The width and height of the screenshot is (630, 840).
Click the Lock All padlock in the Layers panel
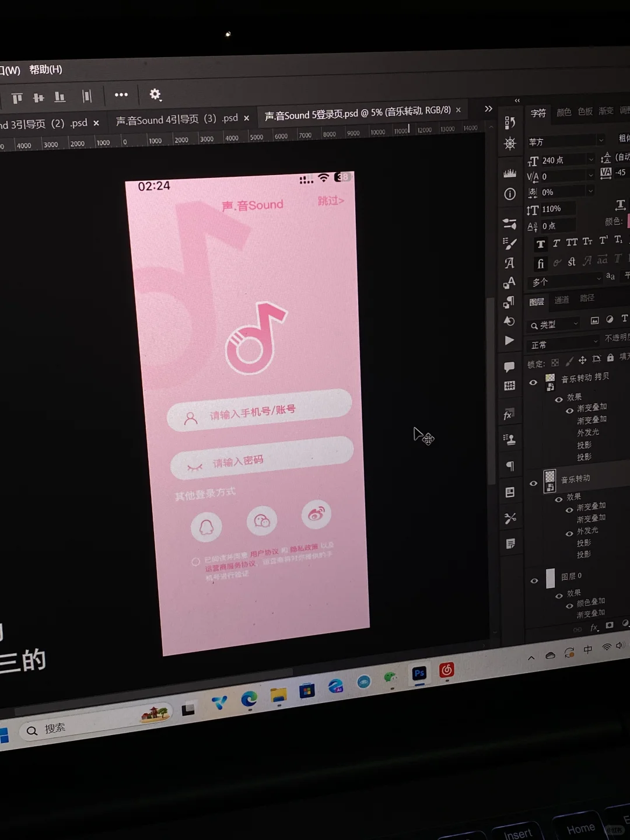pos(610,358)
